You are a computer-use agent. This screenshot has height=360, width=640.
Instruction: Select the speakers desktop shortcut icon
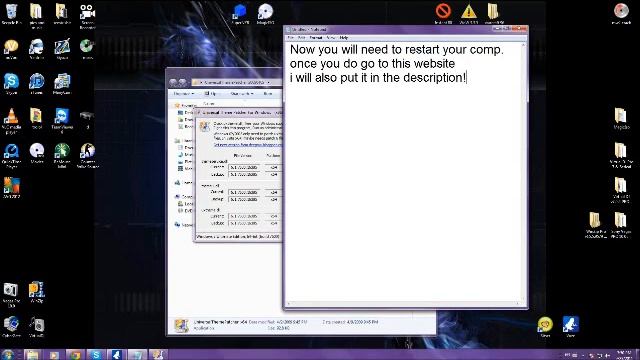tap(37, 327)
